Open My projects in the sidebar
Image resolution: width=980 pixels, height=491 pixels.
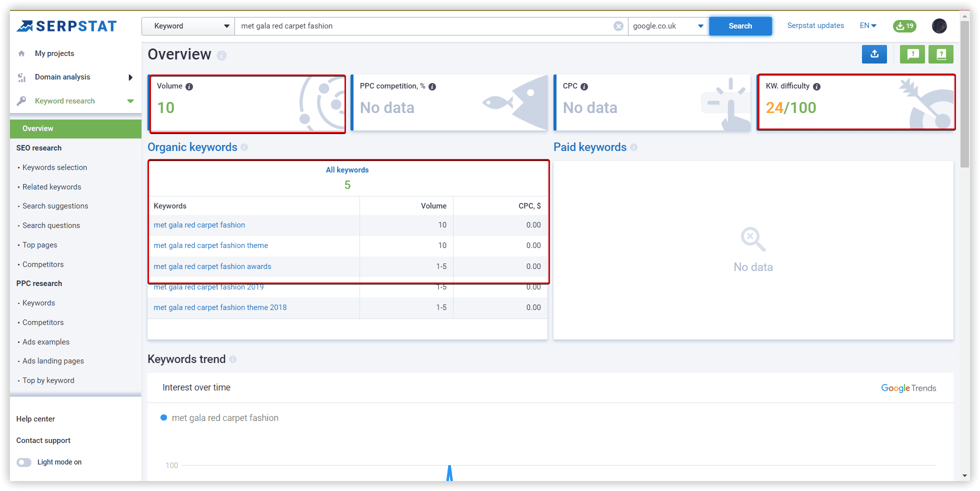point(54,53)
